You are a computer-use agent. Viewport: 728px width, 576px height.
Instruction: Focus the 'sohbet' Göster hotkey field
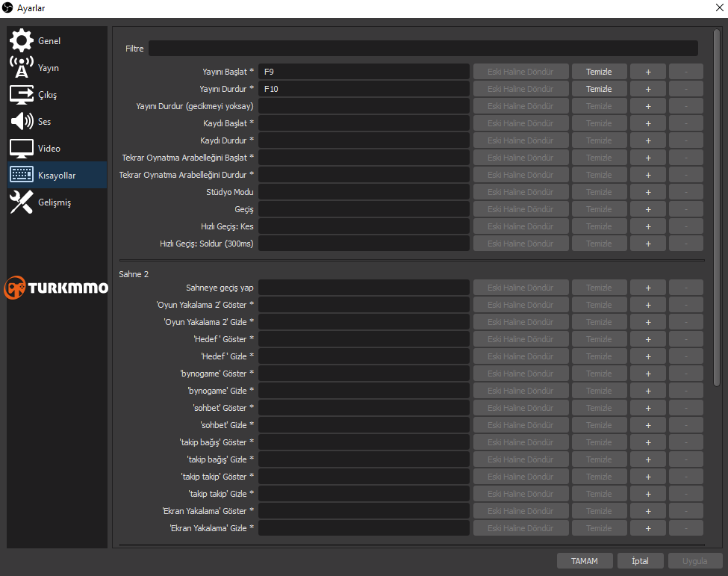(364, 409)
